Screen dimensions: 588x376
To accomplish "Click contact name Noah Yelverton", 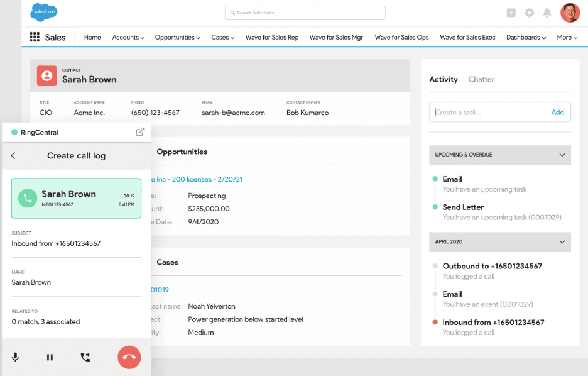I will (x=212, y=306).
